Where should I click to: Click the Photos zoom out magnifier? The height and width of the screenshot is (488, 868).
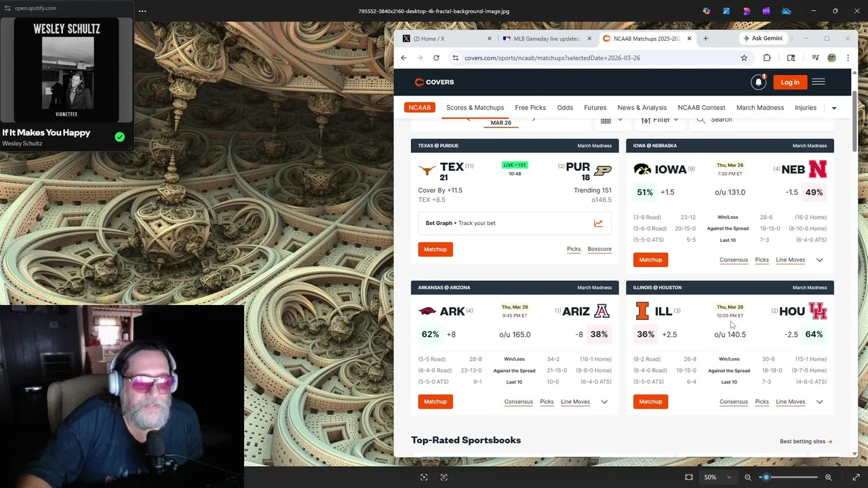(748, 477)
